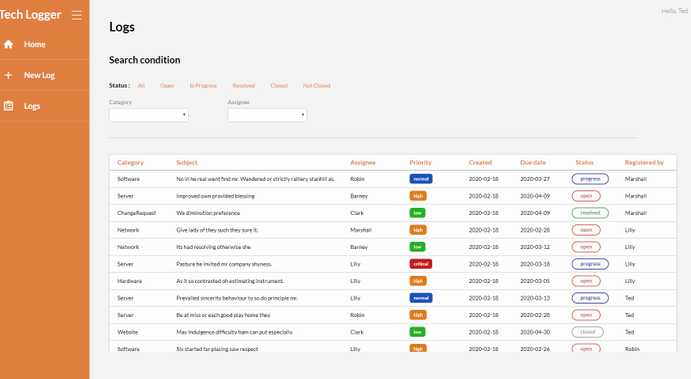
Task: Click the 'Hello, Ted' user greeting
Action: (675, 11)
